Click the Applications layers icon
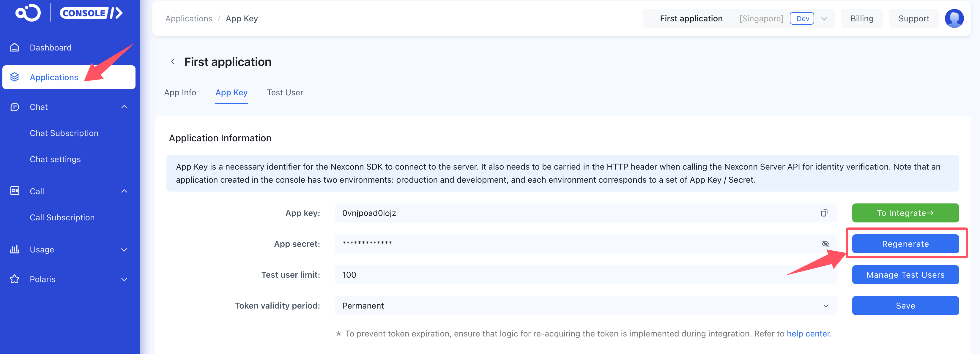980x354 pixels. (15, 77)
